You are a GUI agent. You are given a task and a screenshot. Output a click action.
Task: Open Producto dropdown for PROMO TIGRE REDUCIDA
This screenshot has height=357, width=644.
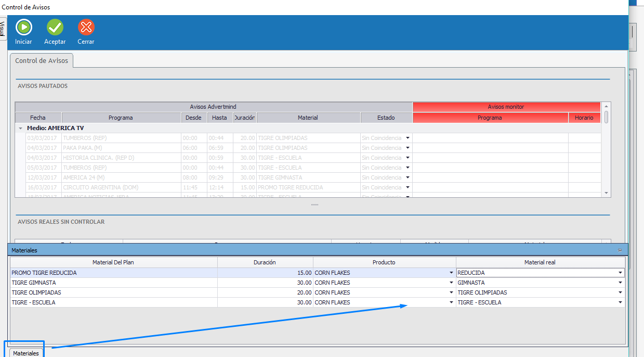[x=451, y=273]
